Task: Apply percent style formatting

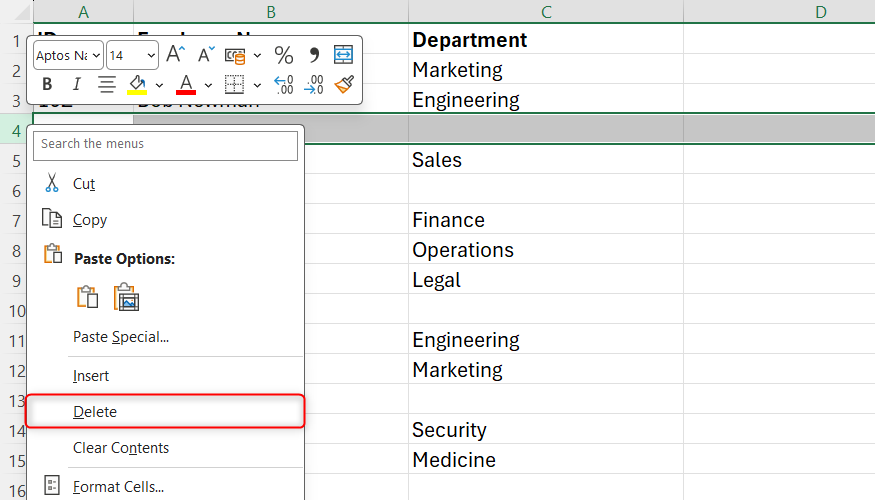Action: coord(283,55)
